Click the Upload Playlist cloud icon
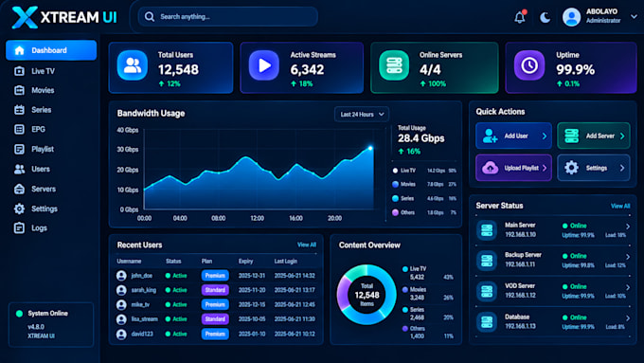 490,168
